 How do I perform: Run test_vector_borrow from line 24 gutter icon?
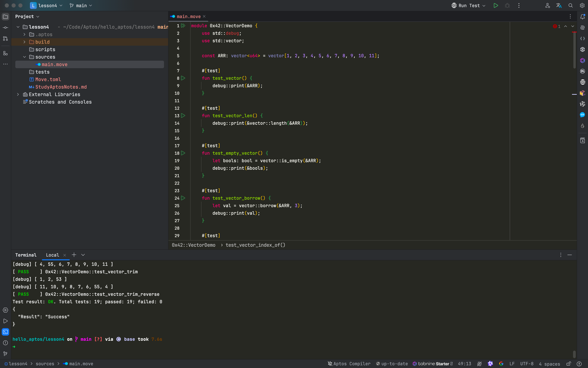pos(183,198)
